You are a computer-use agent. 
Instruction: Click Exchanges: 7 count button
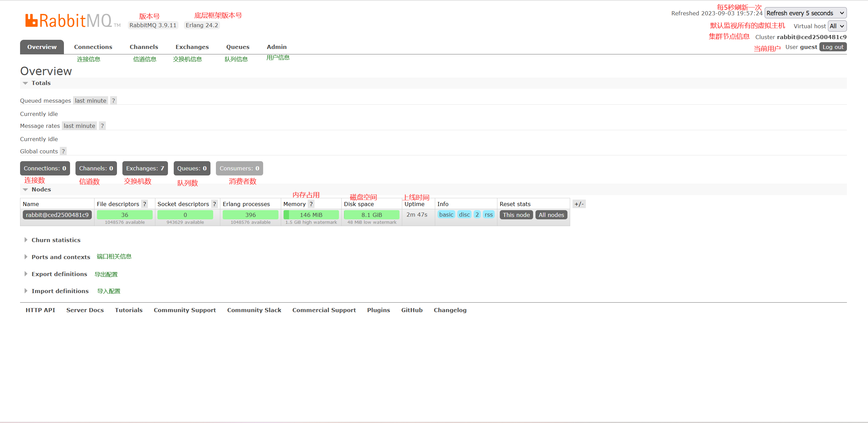145,168
